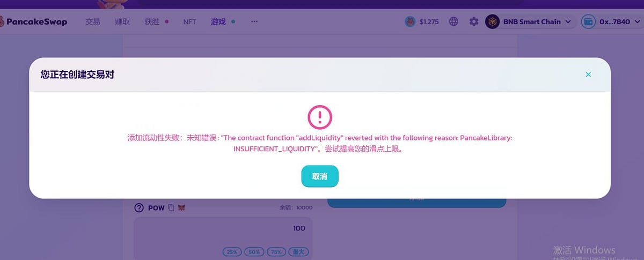
Task: Open the settings gear icon
Action: [x=474, y=22]
